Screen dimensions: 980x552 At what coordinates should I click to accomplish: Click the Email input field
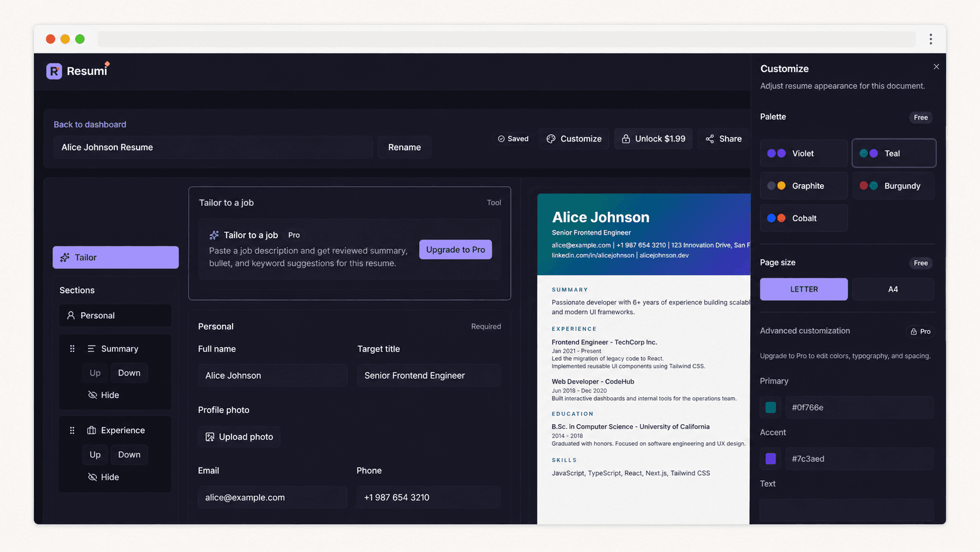pyautogui.click(x=273, y=497)
